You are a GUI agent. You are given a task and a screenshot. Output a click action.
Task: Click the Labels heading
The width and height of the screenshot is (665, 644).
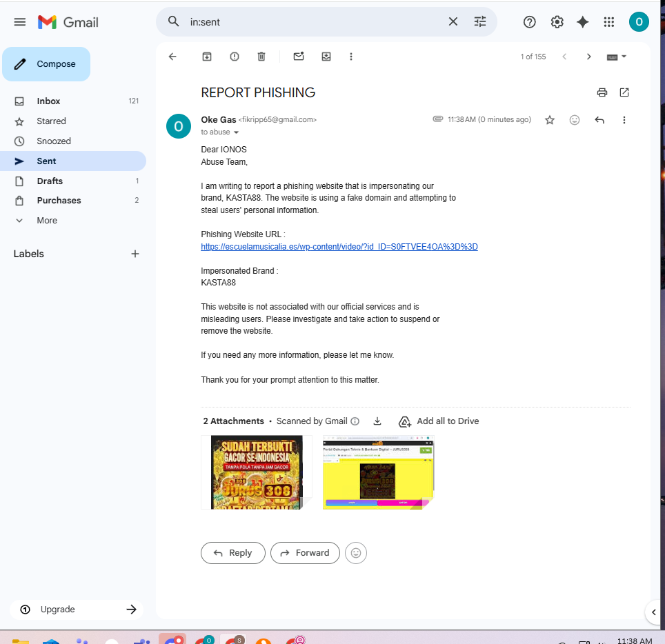click(29, 254)
